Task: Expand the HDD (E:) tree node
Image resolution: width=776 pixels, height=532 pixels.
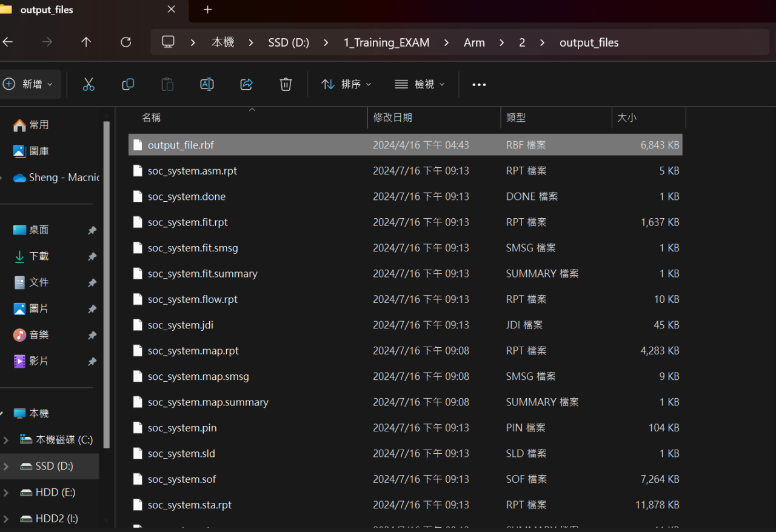Action: click(6, 492)
